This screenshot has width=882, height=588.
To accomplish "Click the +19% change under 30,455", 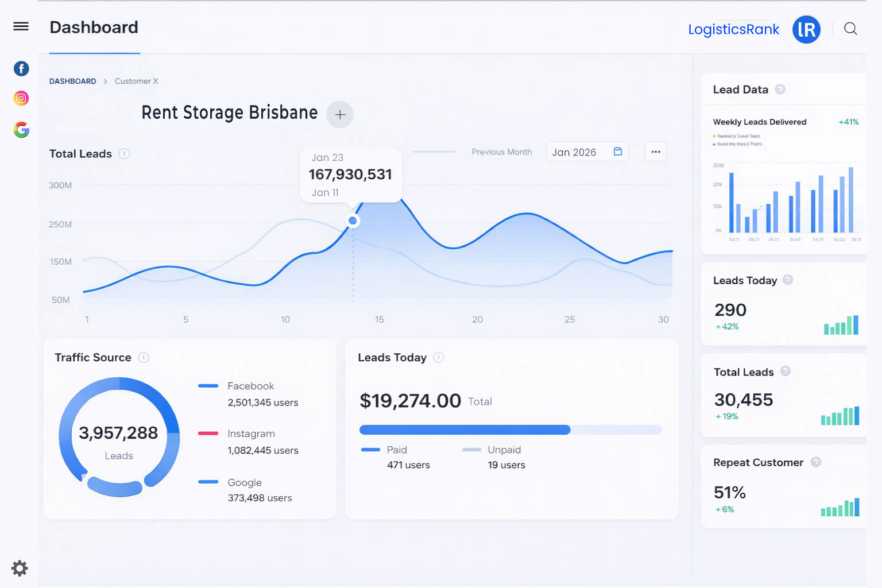I will coord(727,417).
